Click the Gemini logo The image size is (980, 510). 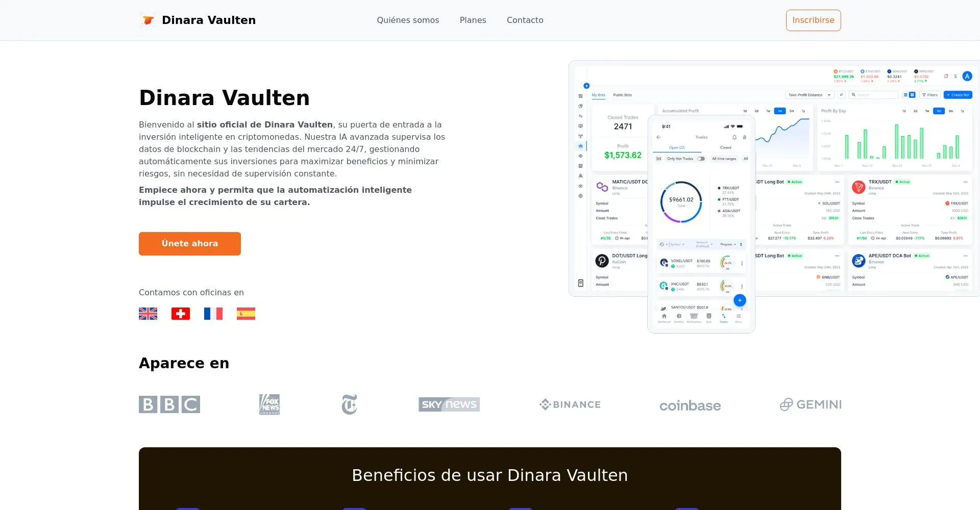click(x=811, y=404)
